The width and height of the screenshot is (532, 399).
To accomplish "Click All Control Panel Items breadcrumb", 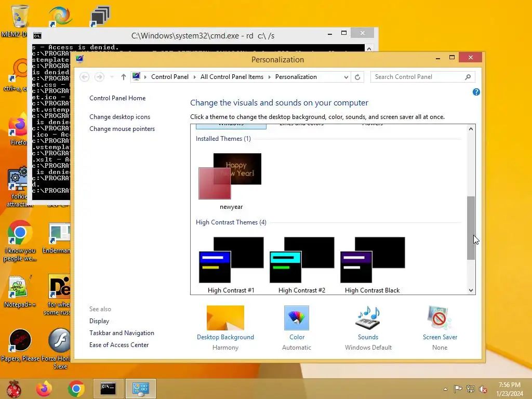I will coord(232,77).
